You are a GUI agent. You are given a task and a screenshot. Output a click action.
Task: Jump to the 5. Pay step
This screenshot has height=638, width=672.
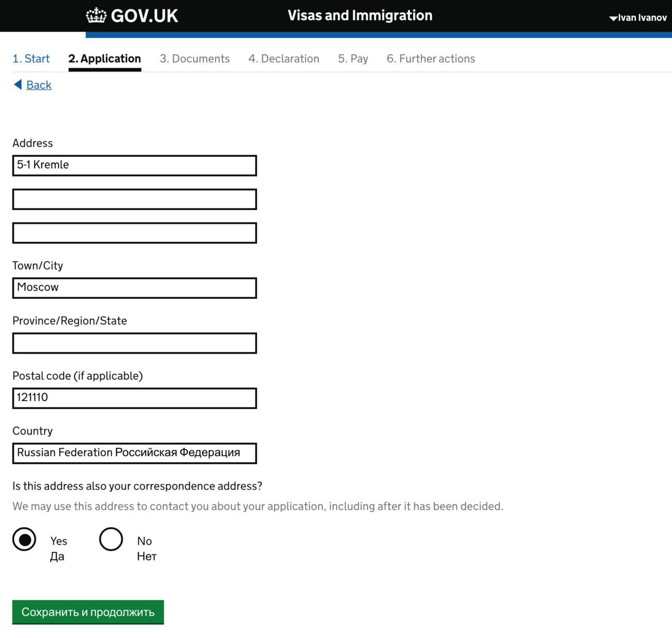[x=353, y=58]
